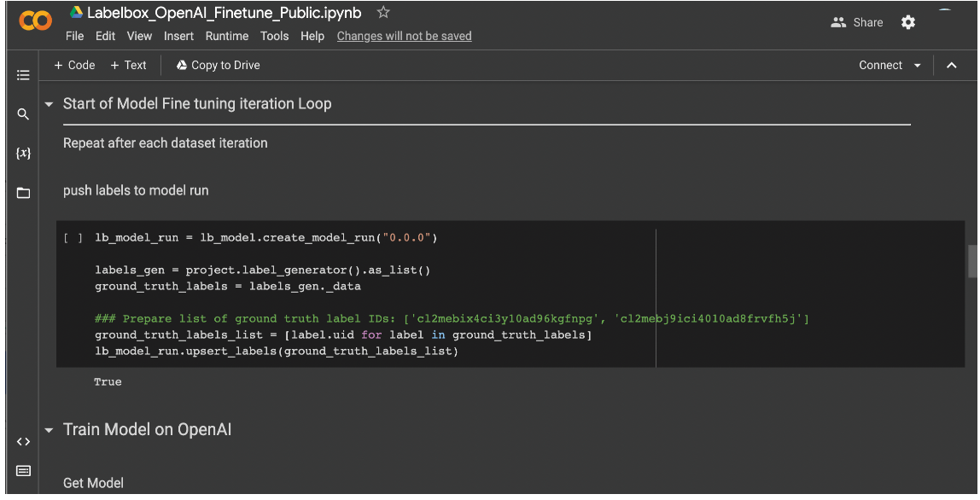
Task: Click the green comment line in code
Action: point(452,319)
